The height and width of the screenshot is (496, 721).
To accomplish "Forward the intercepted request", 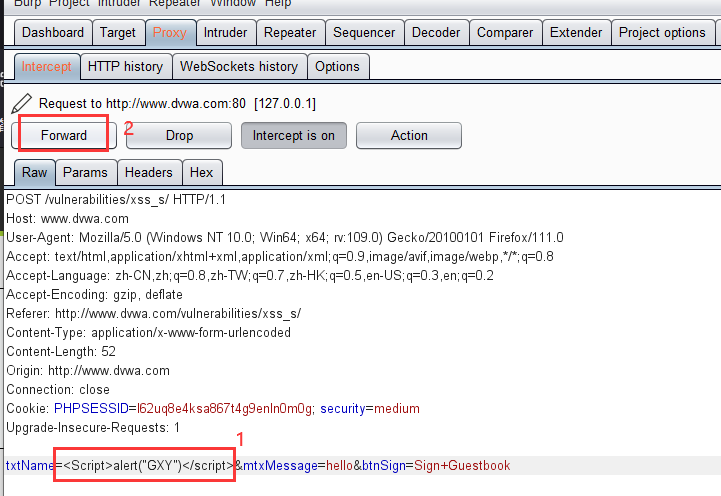I will pyautogui.click(x=64, y=136).
